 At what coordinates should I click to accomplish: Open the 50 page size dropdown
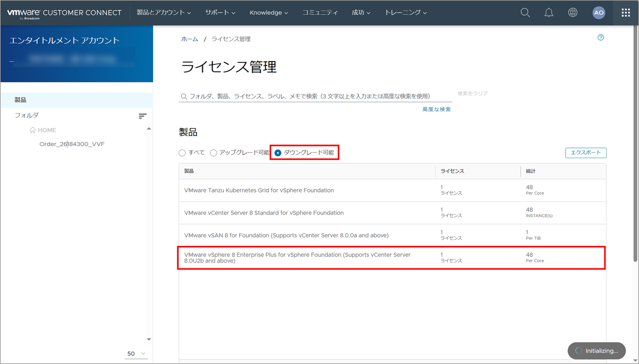[136, 354]
